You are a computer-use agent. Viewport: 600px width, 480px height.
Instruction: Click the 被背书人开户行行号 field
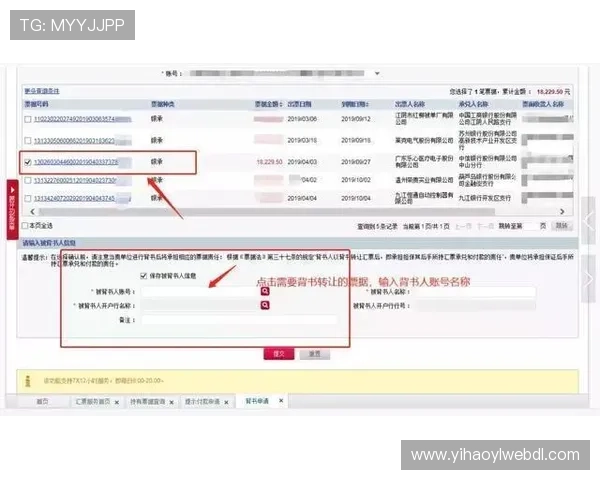476,305
